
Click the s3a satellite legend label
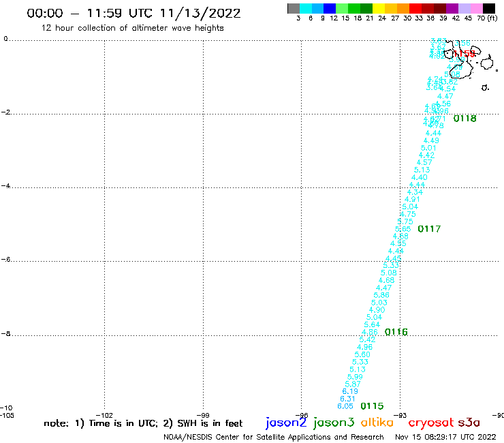(469, 423)
